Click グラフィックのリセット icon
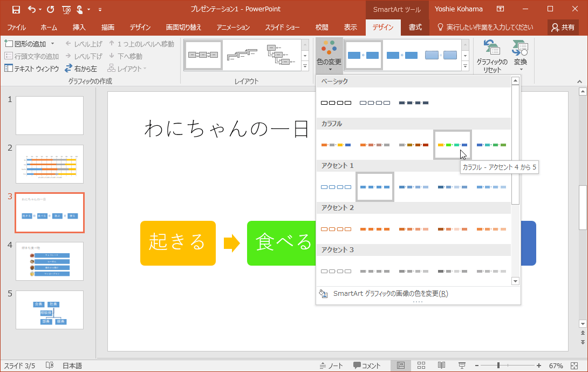 [491, 56]
